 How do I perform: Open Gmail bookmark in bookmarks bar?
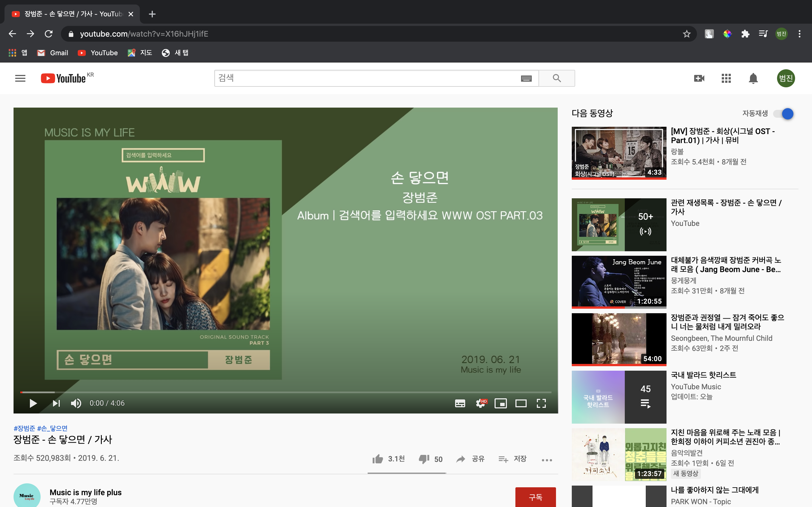pyautogui.click(x=53, y=53)
